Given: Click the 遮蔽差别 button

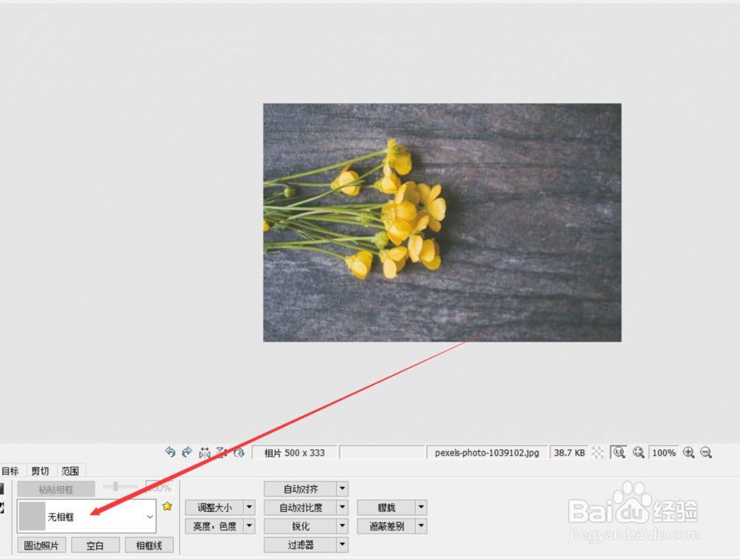Looking at the screenshot, I should click(x=386, y=526).
